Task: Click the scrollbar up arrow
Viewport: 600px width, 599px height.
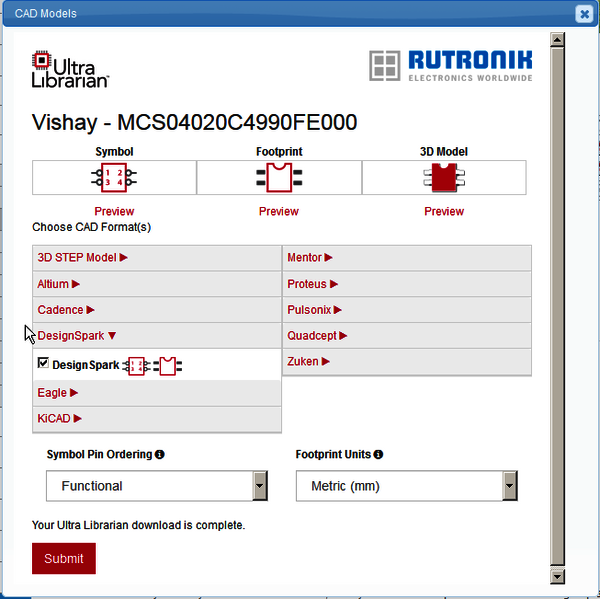Action: point(557,39)
